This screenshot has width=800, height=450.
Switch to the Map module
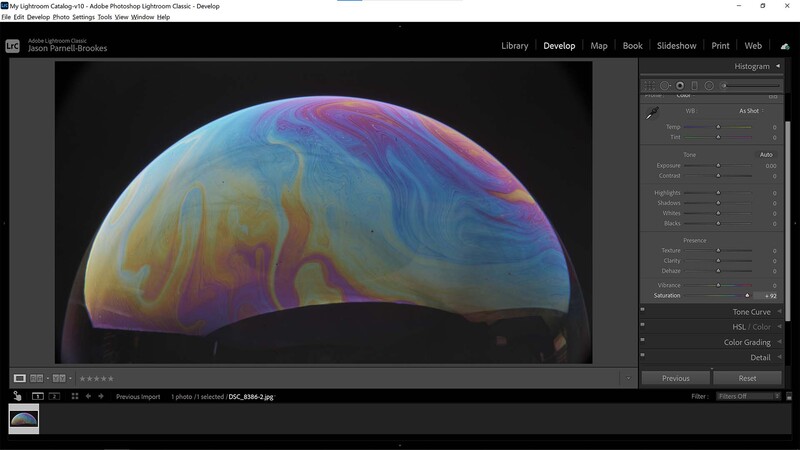pos(598,46)
